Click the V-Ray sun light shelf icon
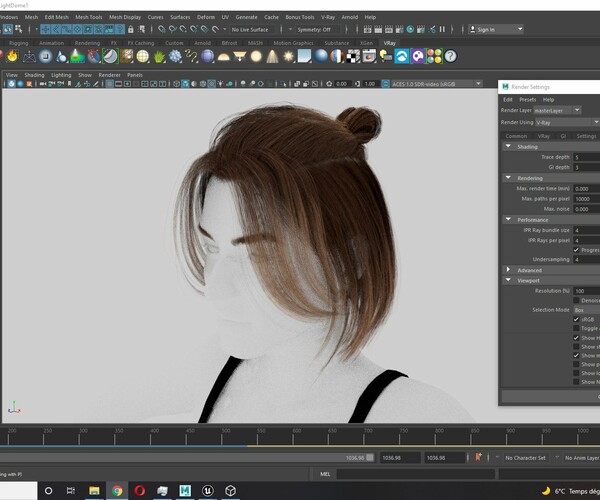 click(289, 56)
